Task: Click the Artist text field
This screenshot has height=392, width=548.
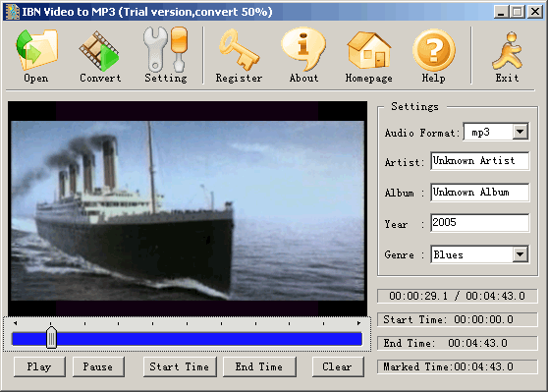Action: click(479, 161)
